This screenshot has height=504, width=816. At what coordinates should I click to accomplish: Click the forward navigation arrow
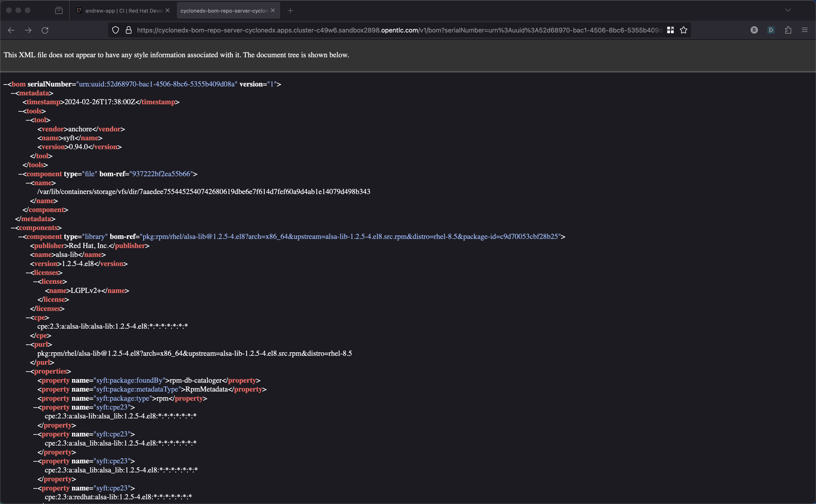(28, 30)
